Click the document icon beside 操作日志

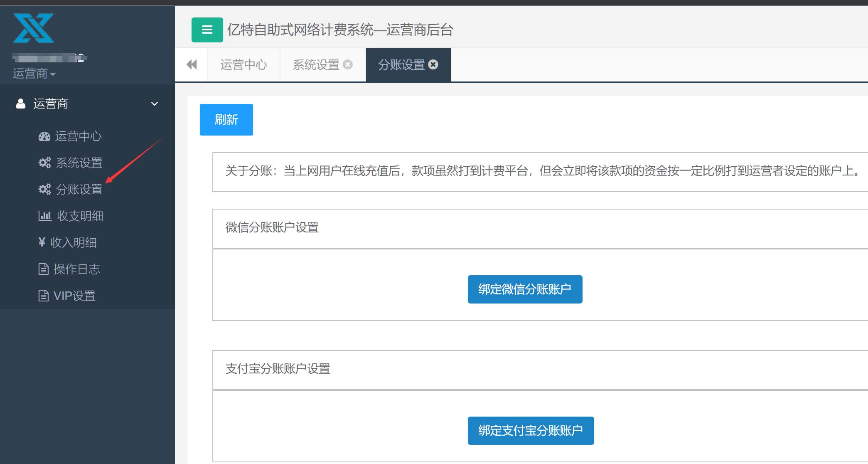(x=43, y=269)
